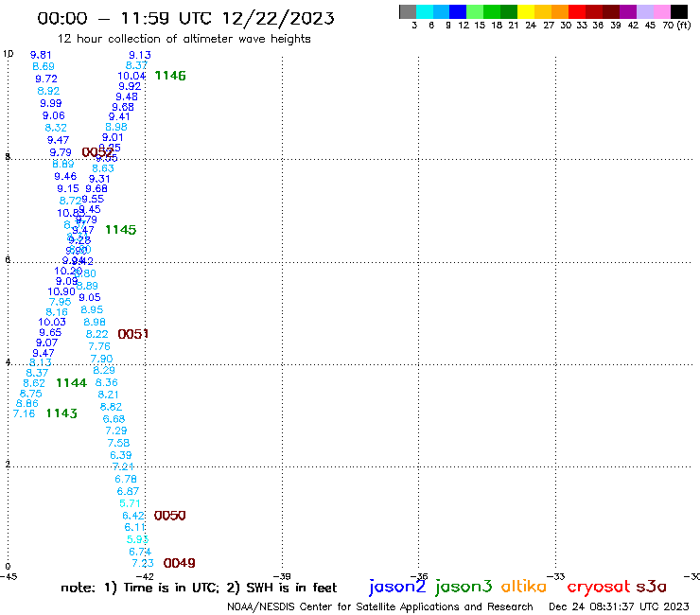Click the NOAA/NESDIS credit line
Image resolution: width=700 pixels, height=615 pixels.
coord(380,606)
